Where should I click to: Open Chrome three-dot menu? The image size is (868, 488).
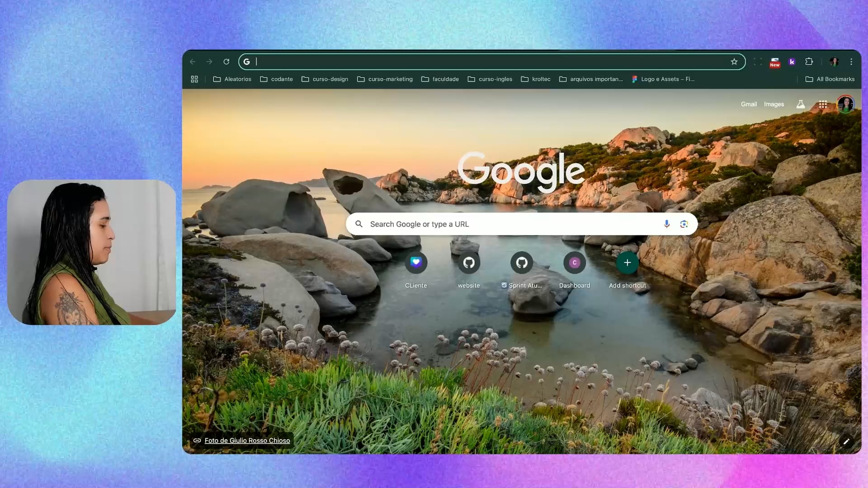[x=851, y=61]
